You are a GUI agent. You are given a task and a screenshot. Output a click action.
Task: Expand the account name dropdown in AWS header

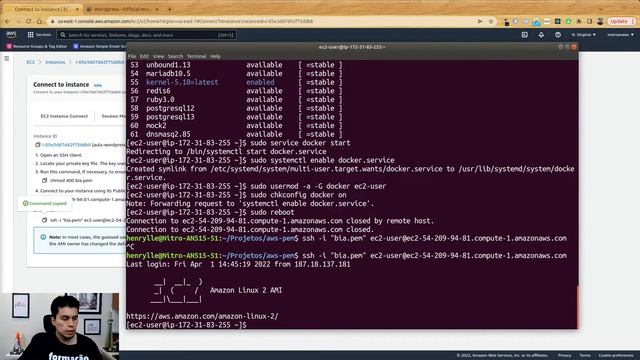pyautogui.click(x=620, y=35)
